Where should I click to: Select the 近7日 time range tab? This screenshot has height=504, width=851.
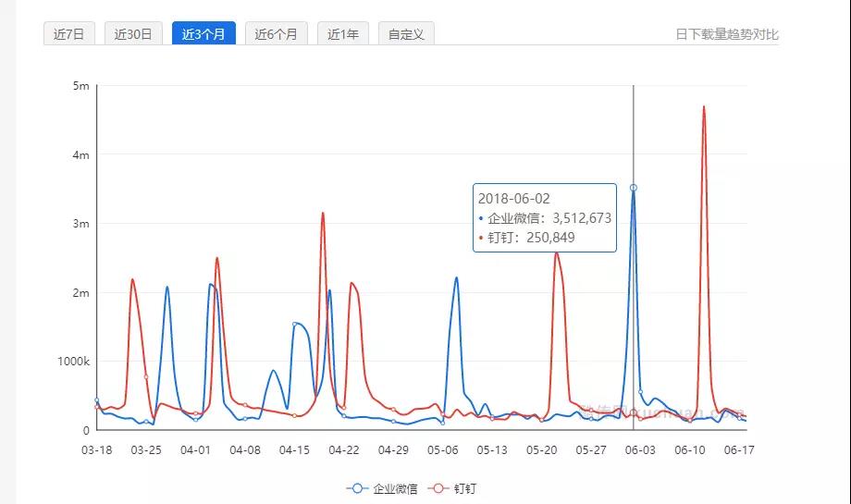(x=68, y=34)
